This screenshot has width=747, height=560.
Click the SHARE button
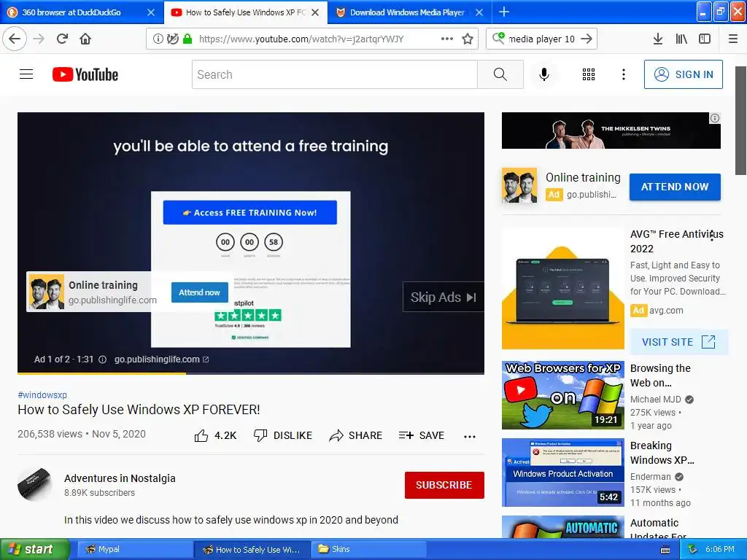tap(356, 435)
